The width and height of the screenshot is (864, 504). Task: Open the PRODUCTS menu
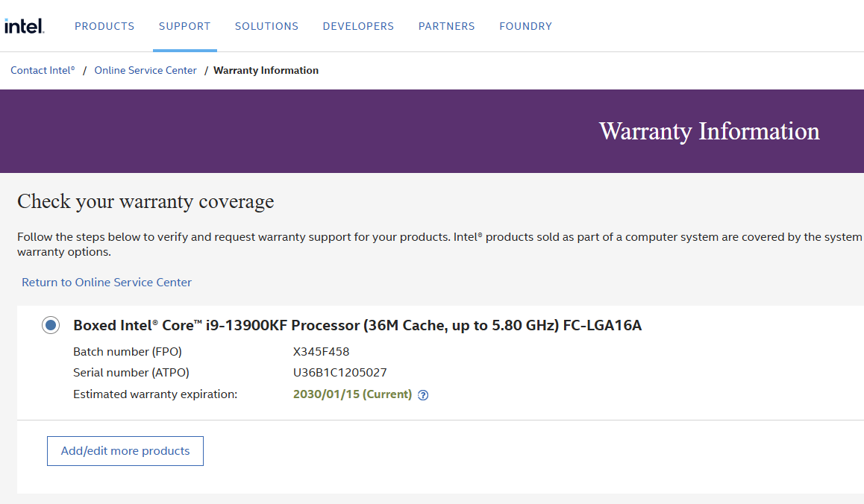click(104, 26)
